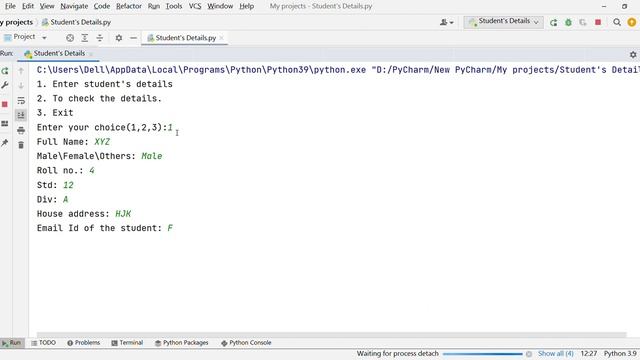Screen dimensions: 640x360
Task: Clear all console output with trash icon
Action: pyautogui.click(x=21, y=145)
